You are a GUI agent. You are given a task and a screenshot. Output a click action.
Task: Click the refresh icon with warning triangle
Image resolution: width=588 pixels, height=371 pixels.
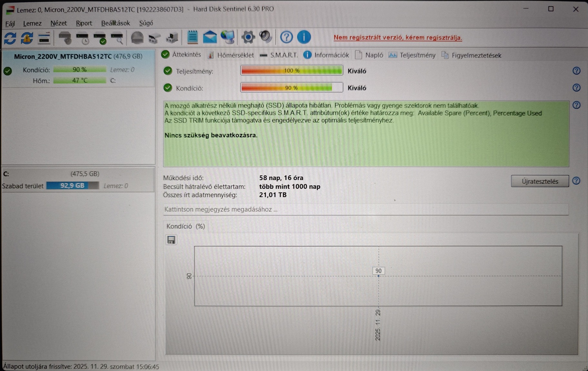point(27,38)
